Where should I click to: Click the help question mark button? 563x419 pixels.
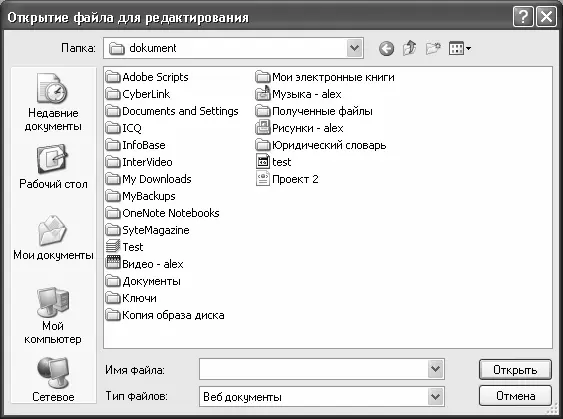point(523,17)
